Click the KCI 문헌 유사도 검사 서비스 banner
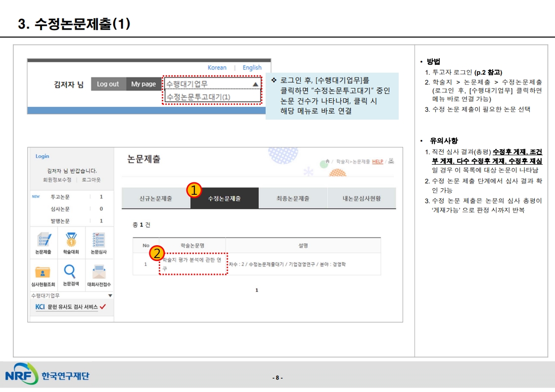Screen dimensions: 555x392 point(71,307)
